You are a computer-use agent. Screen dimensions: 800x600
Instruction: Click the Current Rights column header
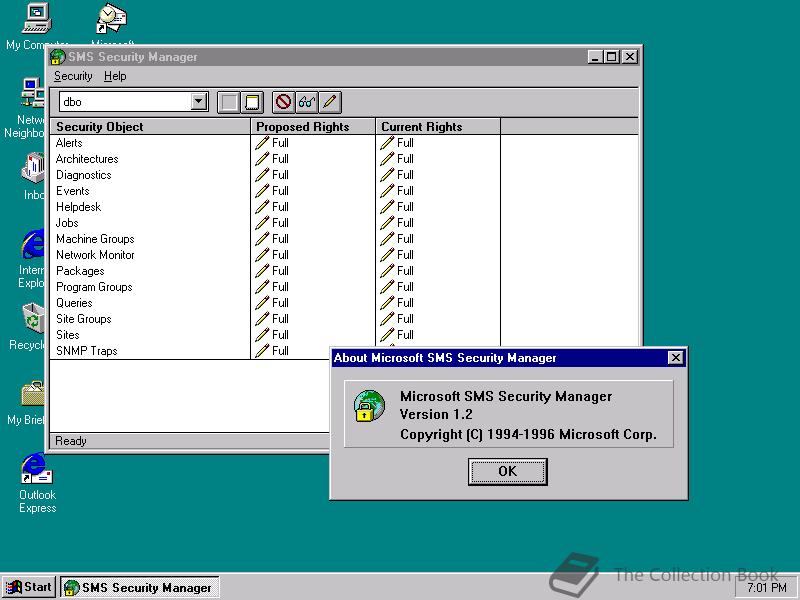[x=438, y=127]
